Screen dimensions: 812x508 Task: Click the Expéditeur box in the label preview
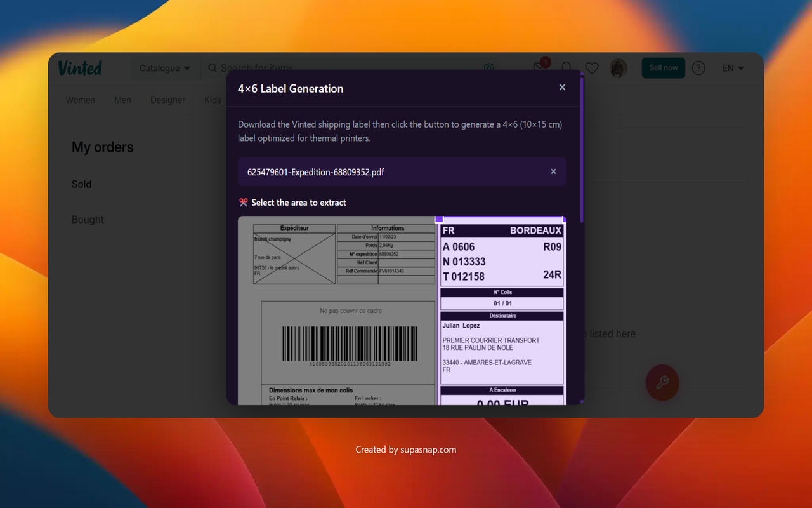pos(294,255)
